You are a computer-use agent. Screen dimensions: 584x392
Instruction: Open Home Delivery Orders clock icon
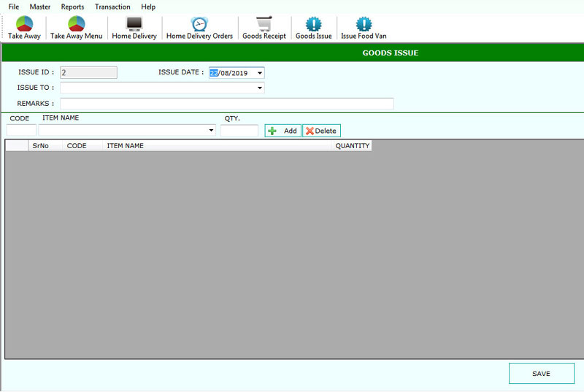click(199, 24)
